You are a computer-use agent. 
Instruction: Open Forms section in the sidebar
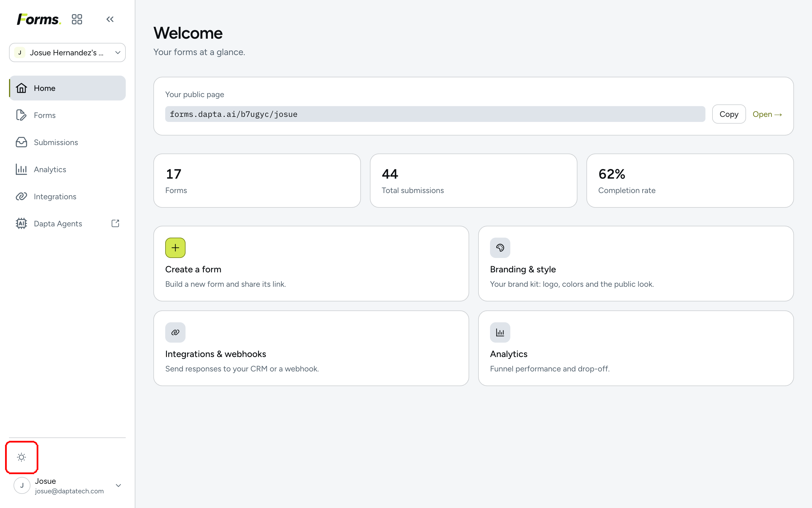(x=67, y=115)
